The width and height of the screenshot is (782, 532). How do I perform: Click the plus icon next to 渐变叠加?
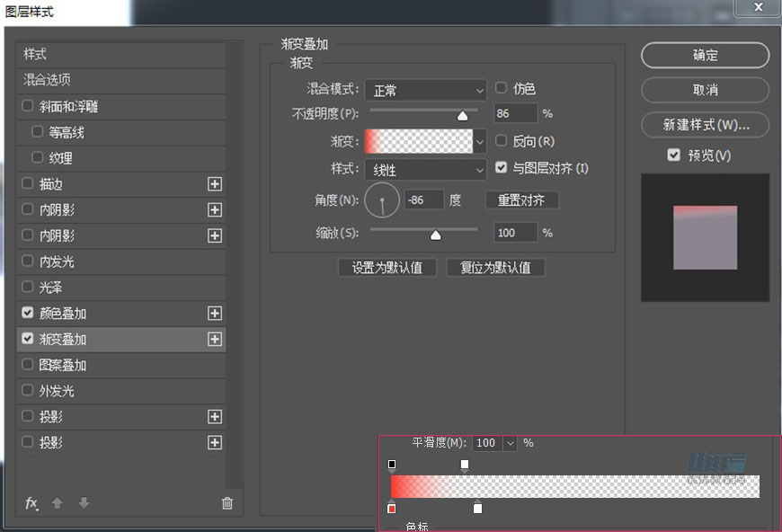click(x=214, y=340)
